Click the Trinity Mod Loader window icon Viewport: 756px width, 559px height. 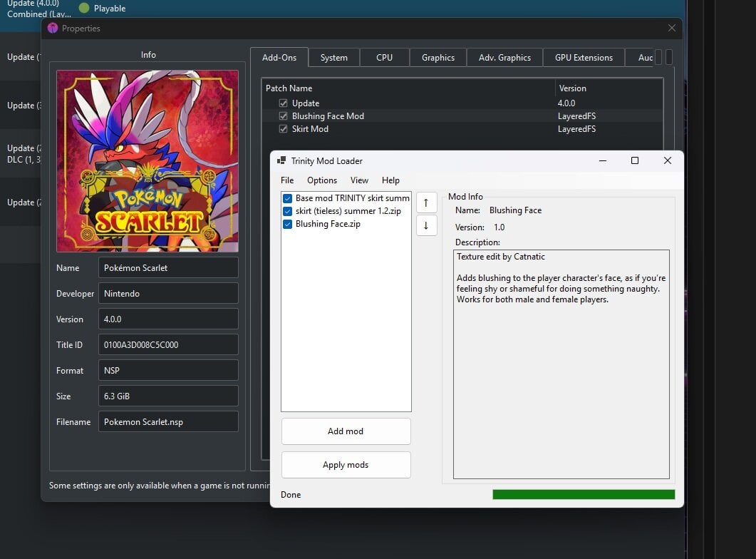pyautogui.click(x=281, y=160)
